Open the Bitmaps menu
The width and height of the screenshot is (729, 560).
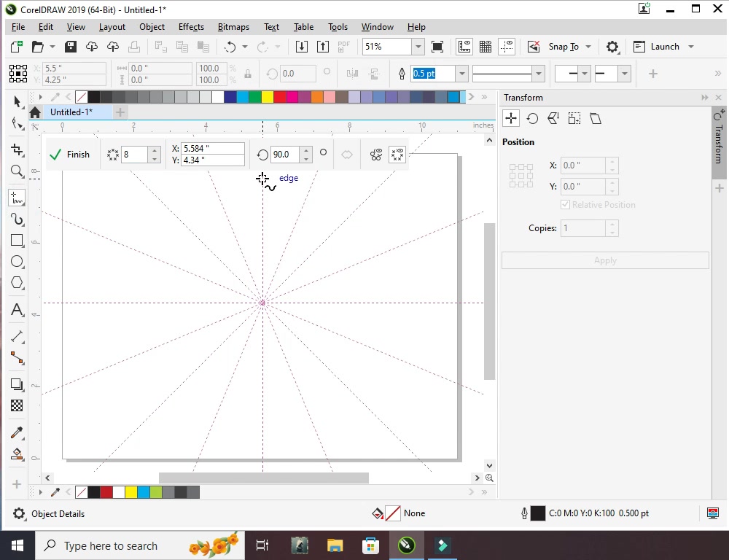point(233,27)
